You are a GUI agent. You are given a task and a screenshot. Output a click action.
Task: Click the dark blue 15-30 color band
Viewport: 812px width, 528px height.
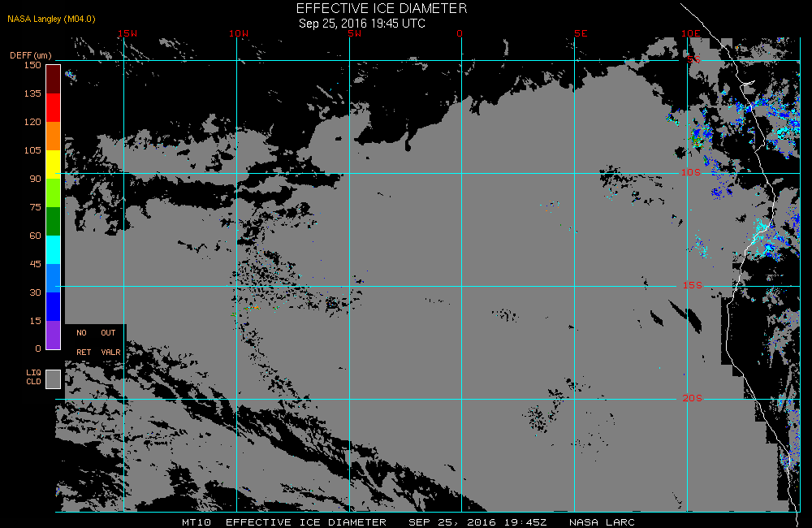tap(54, 307)
